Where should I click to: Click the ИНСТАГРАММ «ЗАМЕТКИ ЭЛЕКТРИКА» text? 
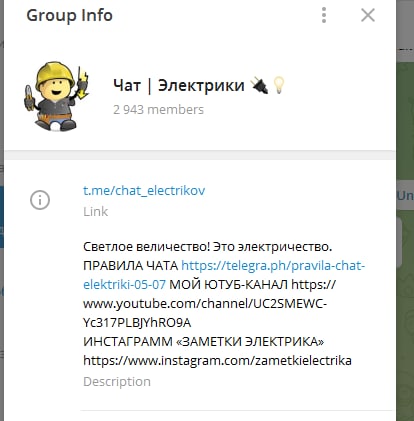203,342
